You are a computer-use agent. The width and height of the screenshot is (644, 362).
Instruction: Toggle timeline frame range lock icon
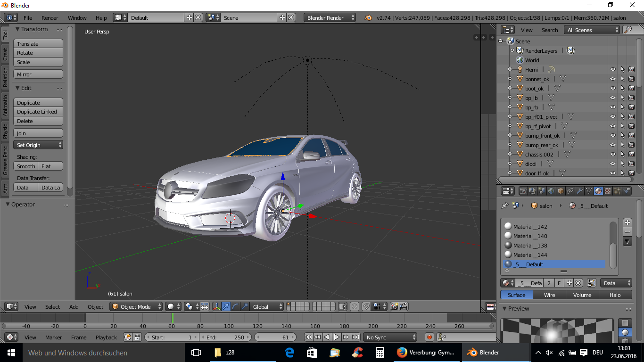137,337
